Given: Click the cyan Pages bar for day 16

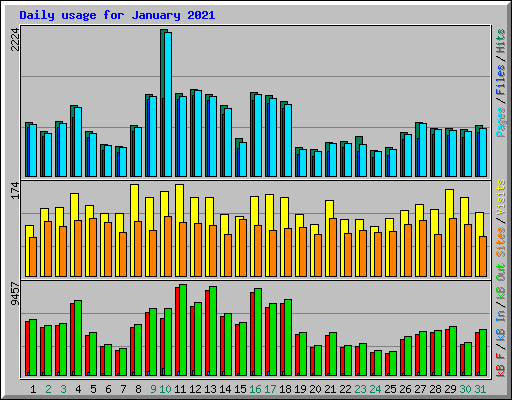Looking at the screenshot, I should pyautogui.click(x=258, y=136).
